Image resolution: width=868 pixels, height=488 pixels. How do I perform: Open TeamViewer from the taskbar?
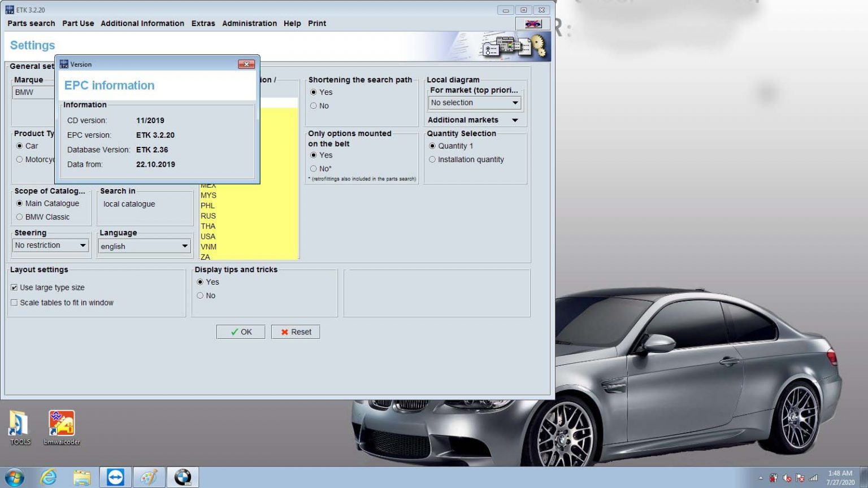(x=115, y=477)
